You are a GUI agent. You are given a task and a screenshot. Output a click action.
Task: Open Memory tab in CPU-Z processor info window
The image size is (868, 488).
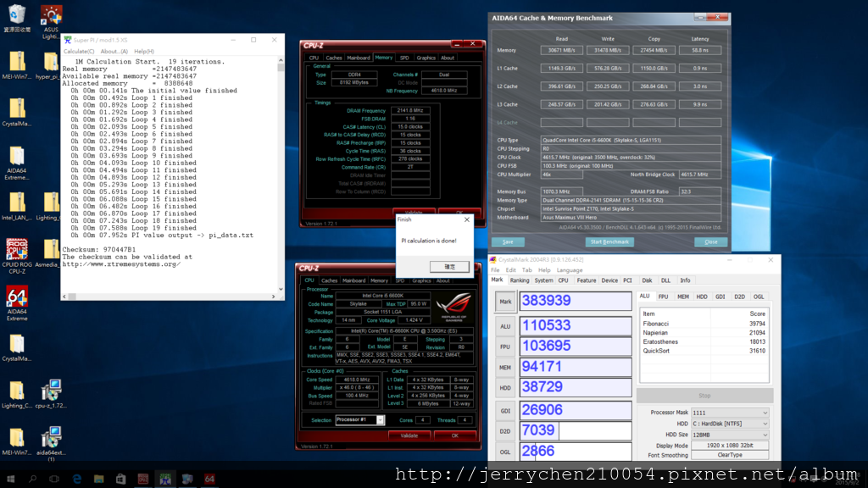coord(379,280)
